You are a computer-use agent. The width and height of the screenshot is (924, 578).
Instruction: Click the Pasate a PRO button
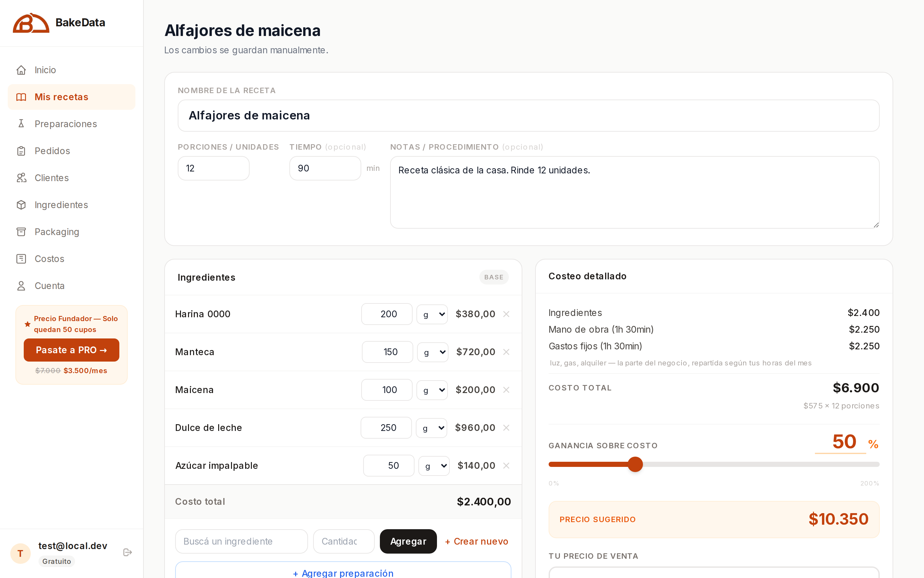click(x=72, y=350)
